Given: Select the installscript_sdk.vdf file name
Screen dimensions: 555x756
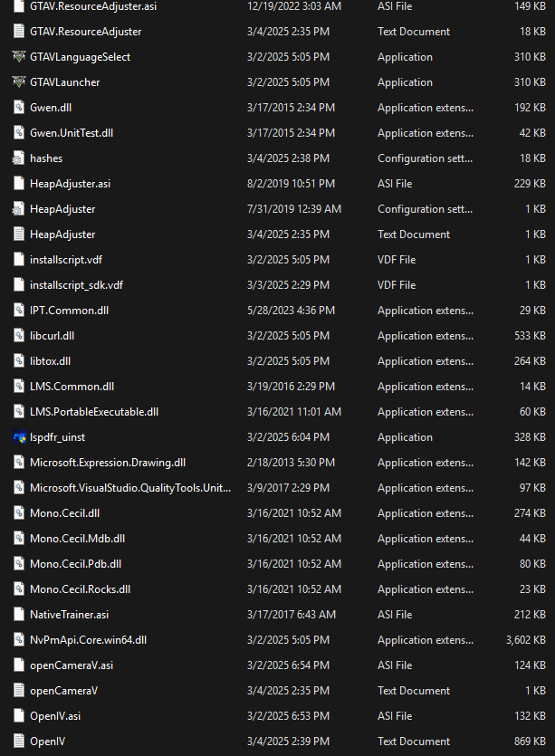Looking at the screenshot, I should pyautogui.click(x=76, y=285).
